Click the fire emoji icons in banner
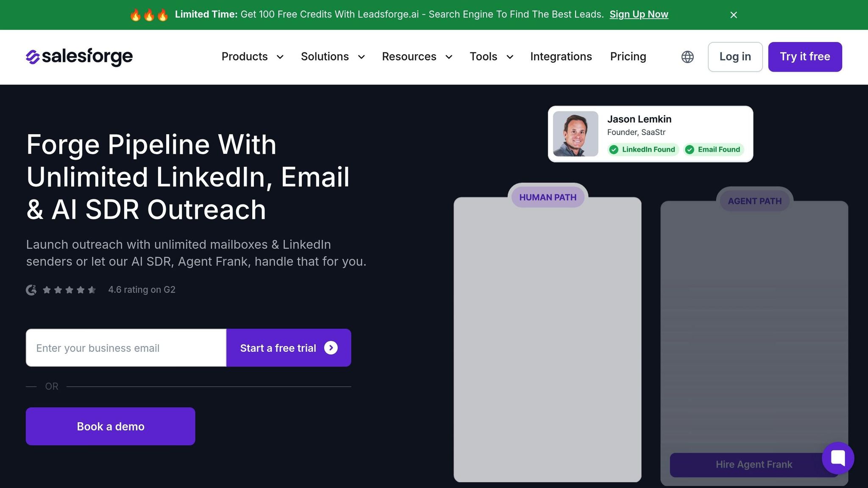 [x=149, y=15]
